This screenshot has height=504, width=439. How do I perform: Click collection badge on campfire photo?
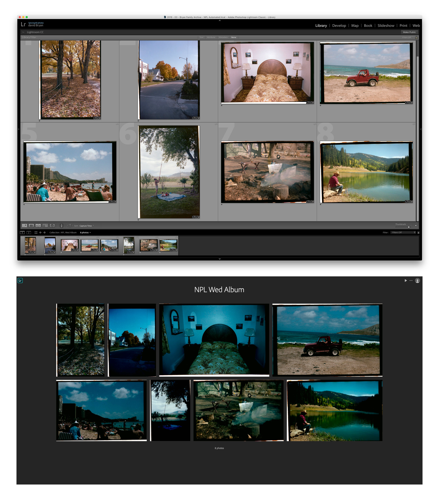(310, 202)
